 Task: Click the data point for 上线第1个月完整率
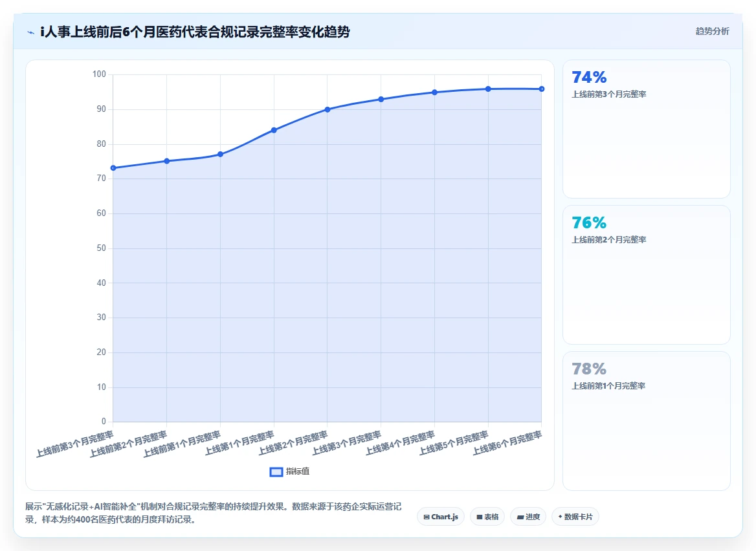click(274, 130)
